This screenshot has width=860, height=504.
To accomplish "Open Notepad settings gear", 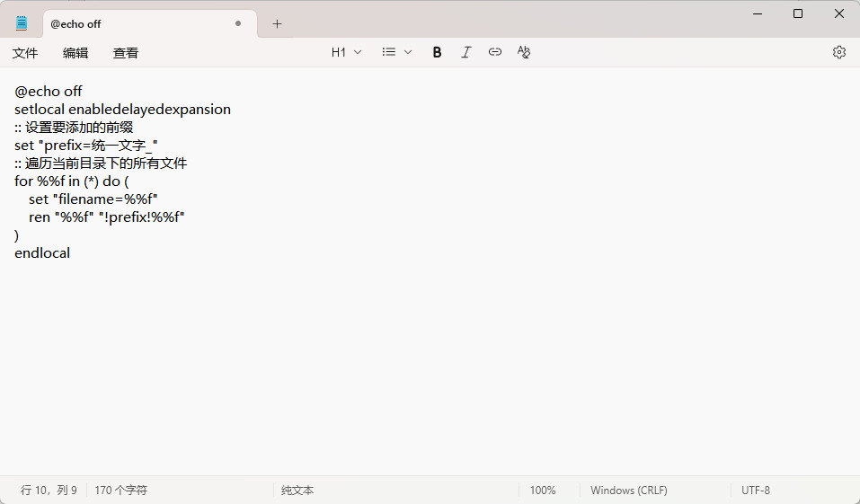I will coord(839,52).
